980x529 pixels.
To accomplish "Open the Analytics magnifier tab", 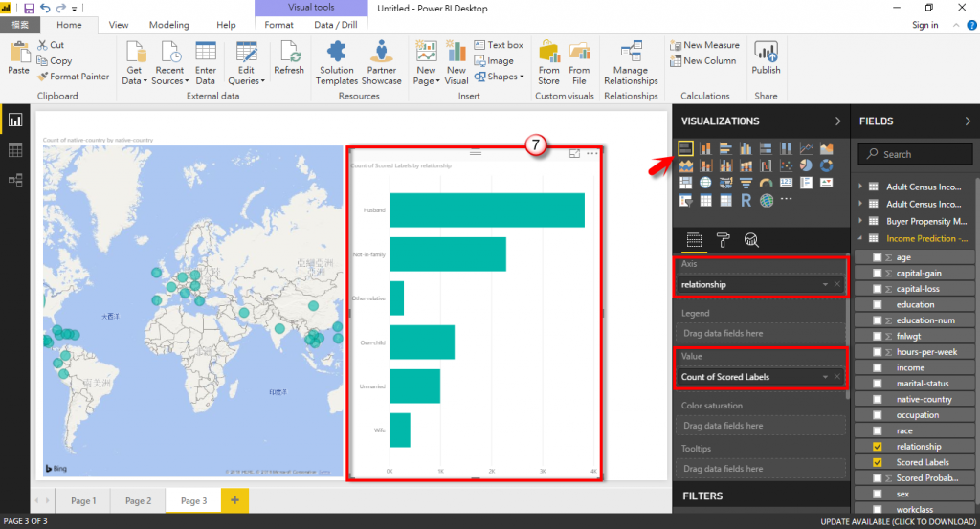I will point(751,240).
